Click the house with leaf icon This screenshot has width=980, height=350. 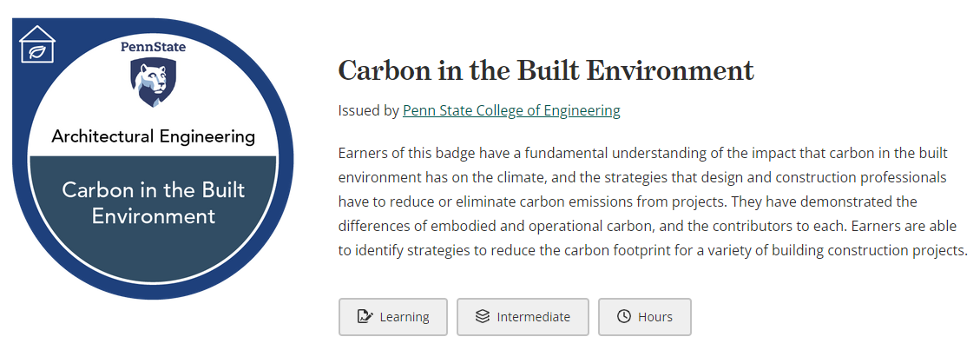(37, 43)
